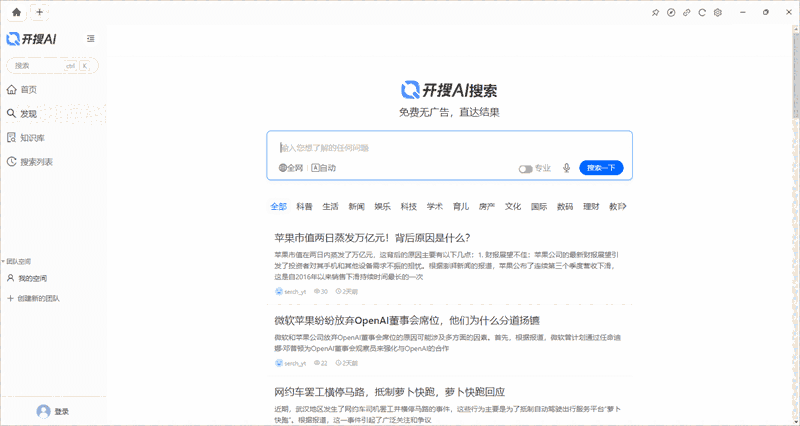Select the 文化 category tab

pos(513,207)
